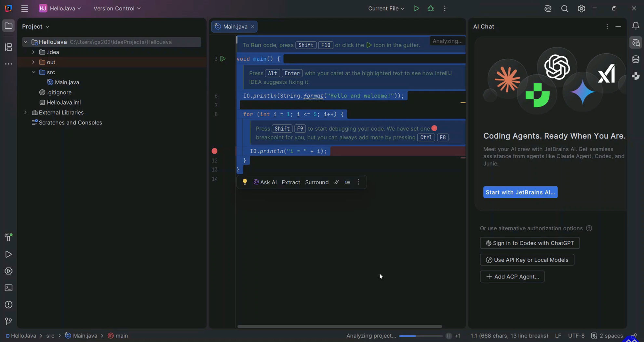Screen dimensions: 644x342
Task: Click Start with JetBrains AI button
Action: (520, 192)
